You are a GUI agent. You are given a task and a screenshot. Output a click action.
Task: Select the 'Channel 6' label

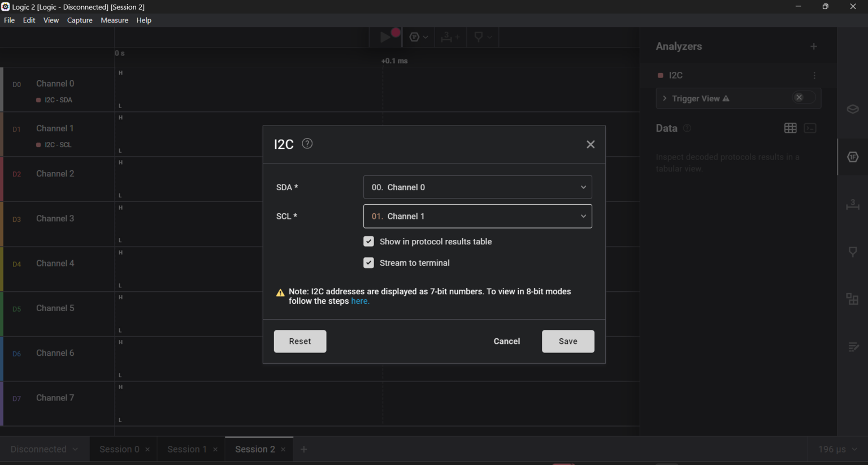coord(55,353)
